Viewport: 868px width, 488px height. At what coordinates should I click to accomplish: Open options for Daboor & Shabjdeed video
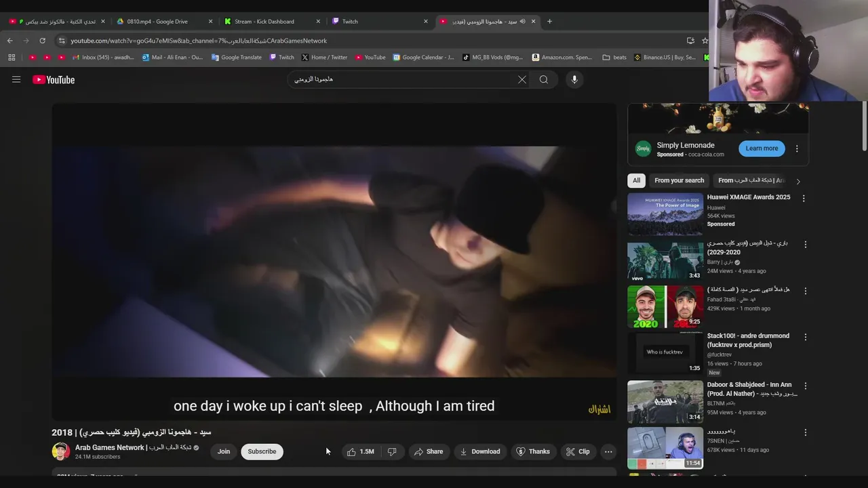pyautogui.click(x=805, y=386)
